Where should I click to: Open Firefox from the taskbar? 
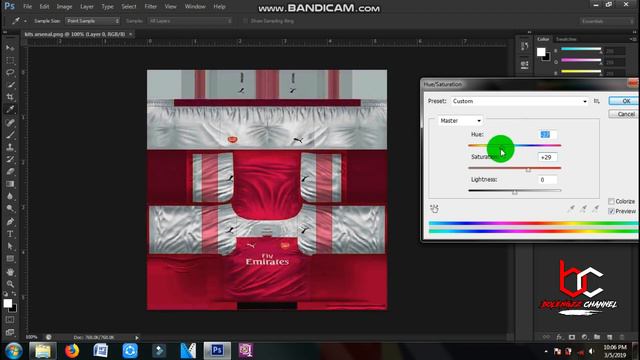[72, 351]
